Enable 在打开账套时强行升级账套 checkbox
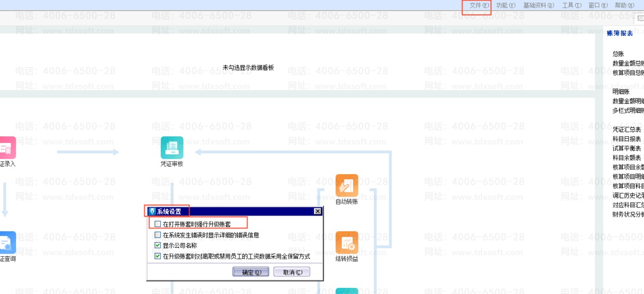 pyautogui.click(x=158, y=224)
